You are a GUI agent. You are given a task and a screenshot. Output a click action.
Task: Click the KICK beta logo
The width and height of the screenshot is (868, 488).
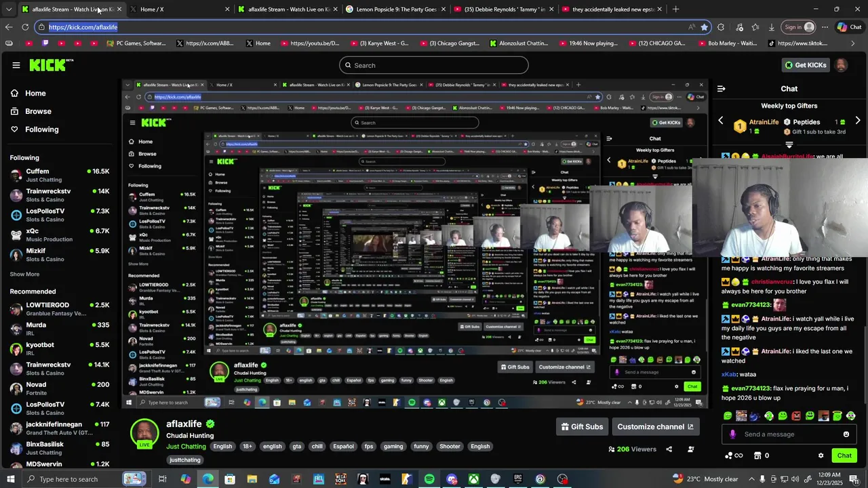pyautogui.click(x=52, y=65)
